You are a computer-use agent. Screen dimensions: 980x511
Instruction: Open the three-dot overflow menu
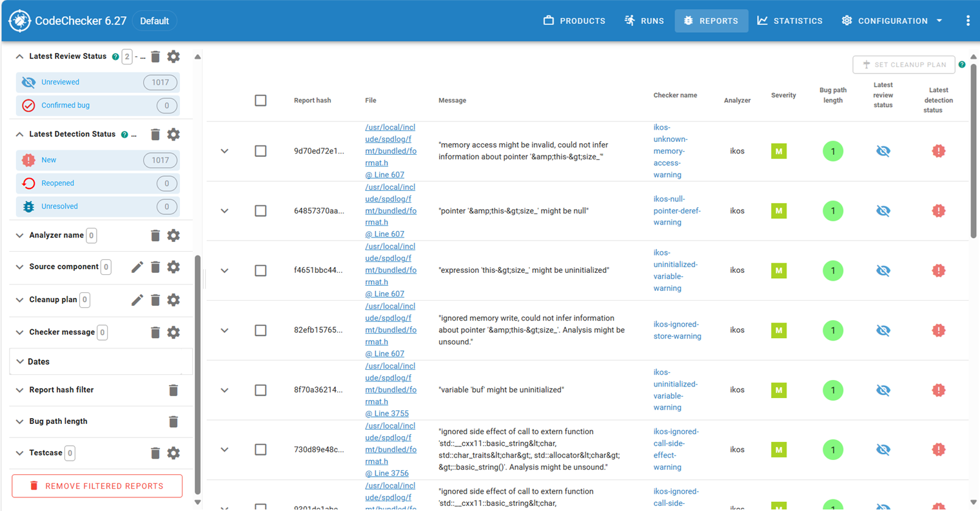pyautogui.click(x=968, y=21)
